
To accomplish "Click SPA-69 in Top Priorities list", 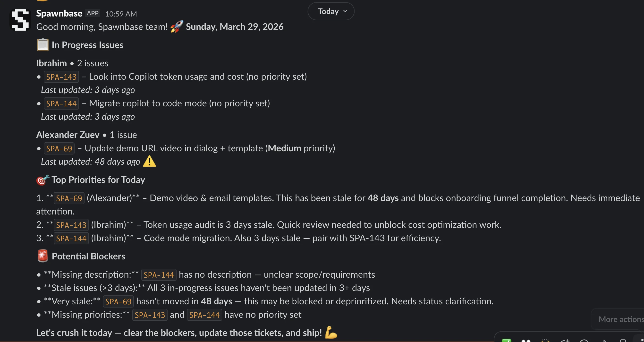I will pyautogui.click(x=69, y=198).
